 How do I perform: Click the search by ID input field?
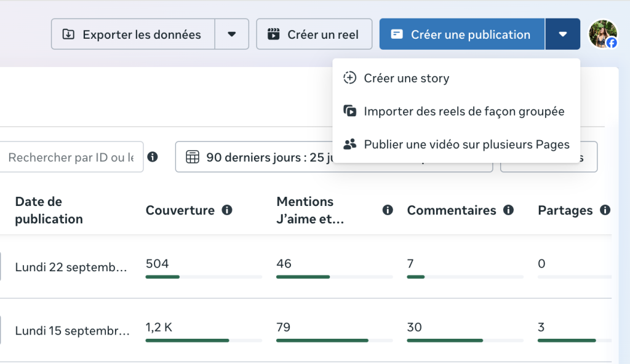(71, 157)
